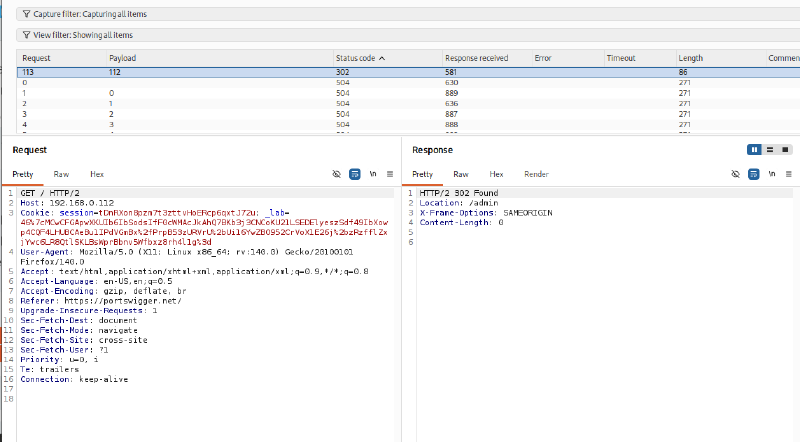This screenshot has height=442, width=800.
Task: Click the 302 status code cell
Action: click(342, 72)
